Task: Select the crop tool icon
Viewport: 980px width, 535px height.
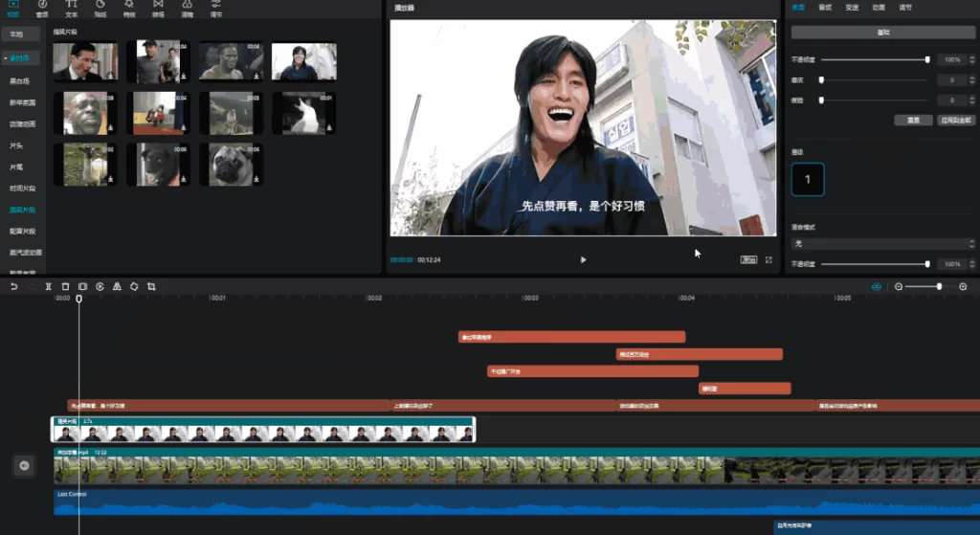Action: (151, 286)
